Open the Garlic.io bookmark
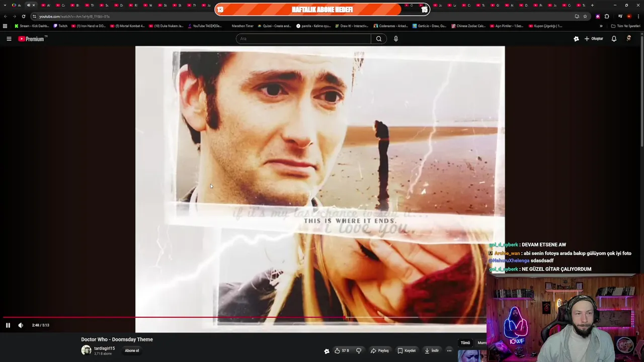 tap(429, 26)
